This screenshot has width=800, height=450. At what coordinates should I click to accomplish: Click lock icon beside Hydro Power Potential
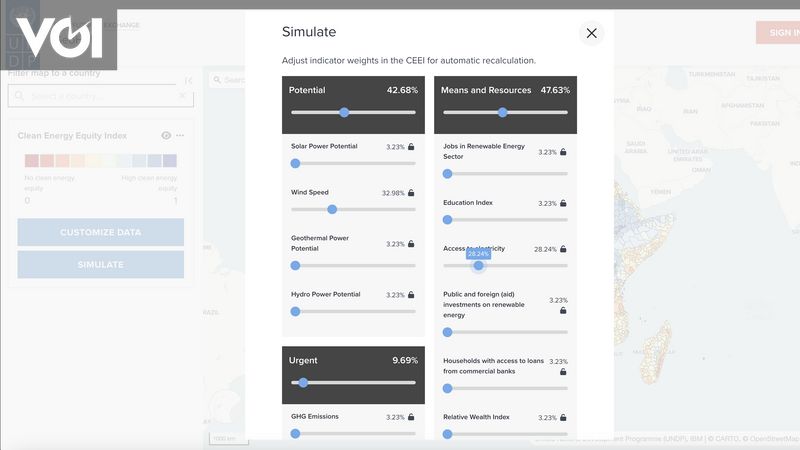411,295
